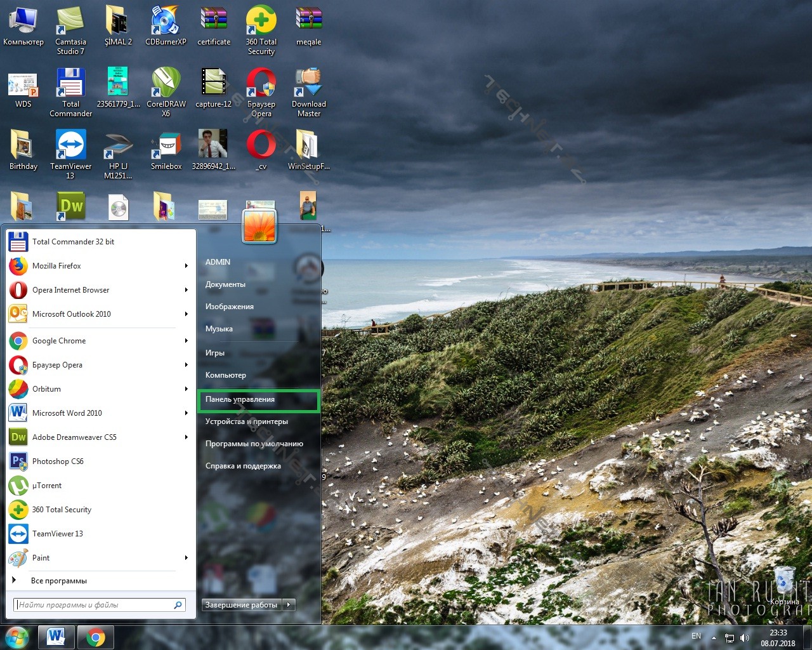Open Панель управления from Start menu
Screen dimensions: 812x650
240,399
